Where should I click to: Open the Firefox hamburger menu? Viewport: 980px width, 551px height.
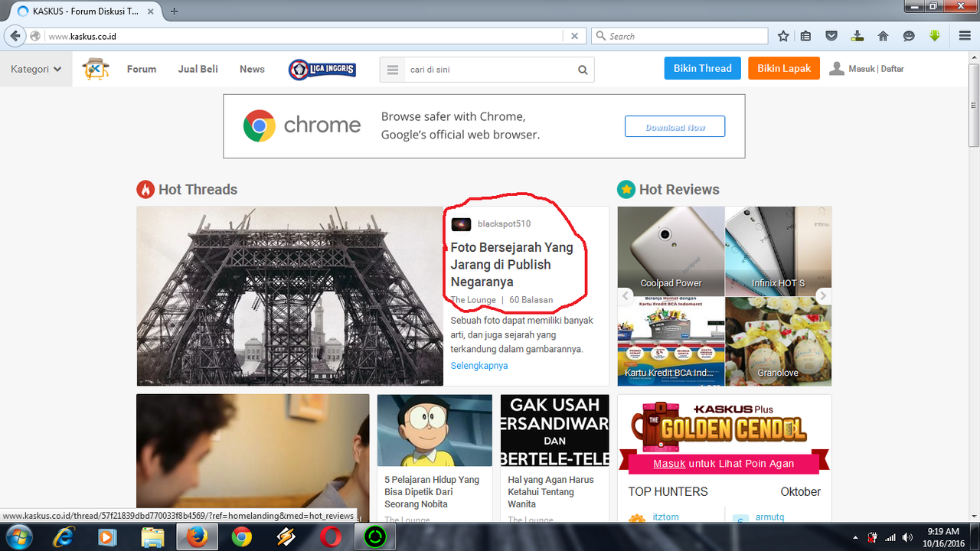click(x=965, y=36)
